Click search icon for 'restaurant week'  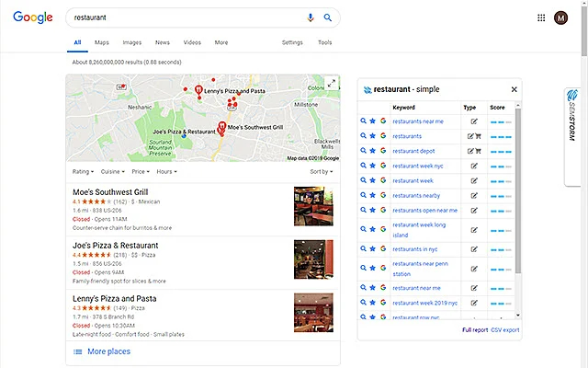click(363, 180)
